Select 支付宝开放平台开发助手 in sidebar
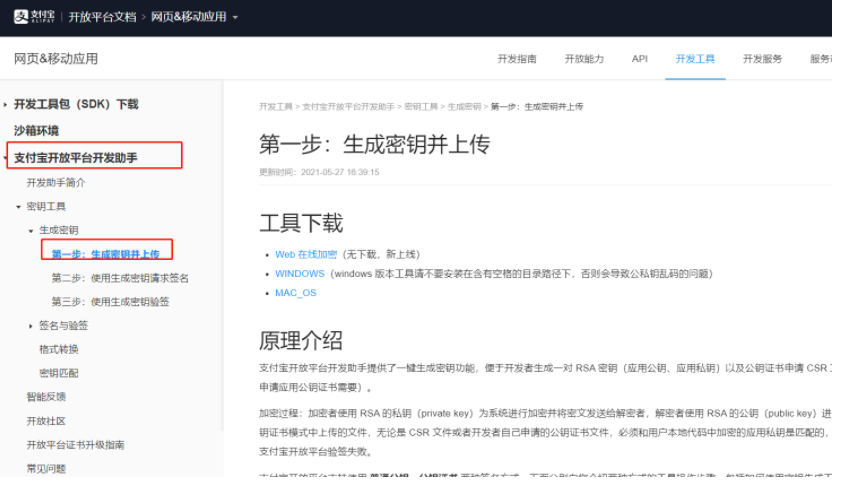 point(76,158)
